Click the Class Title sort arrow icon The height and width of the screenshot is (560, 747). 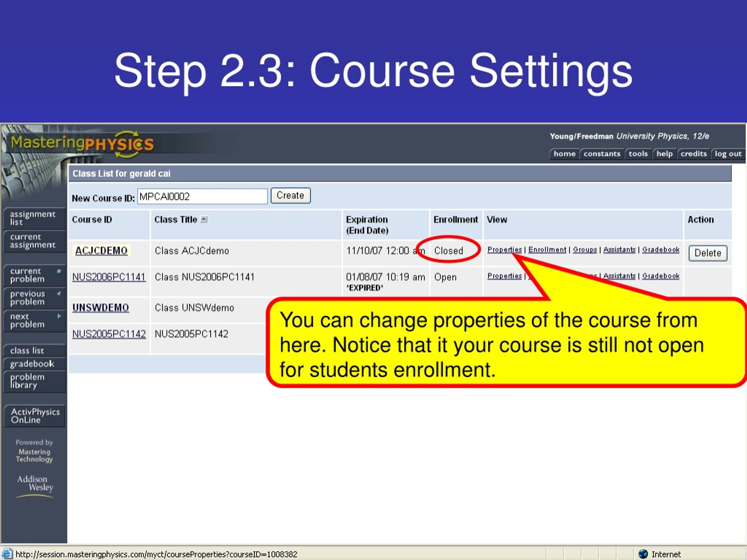tap(204, 219)
